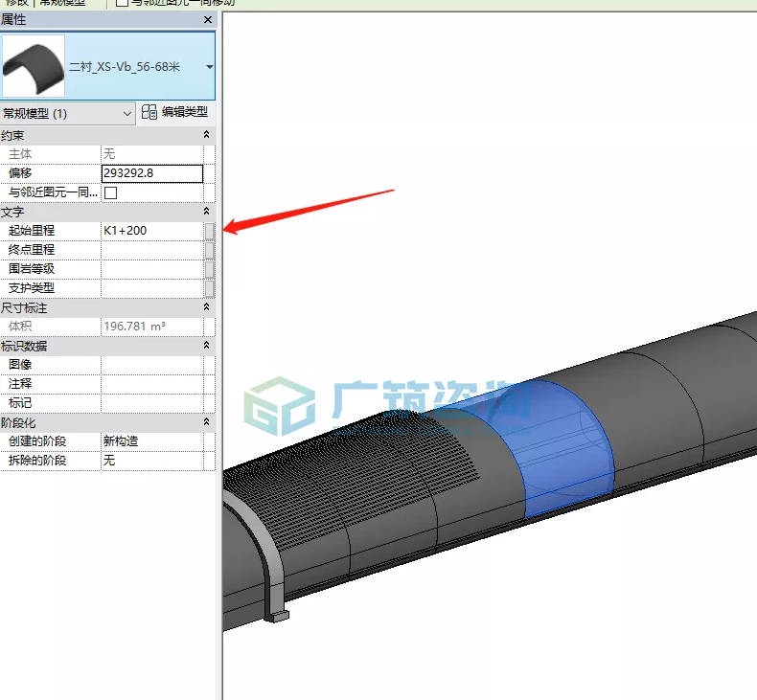The image size is (757, 700).
Task: Collapse the 文字 section
Action: tap(206, 212)
